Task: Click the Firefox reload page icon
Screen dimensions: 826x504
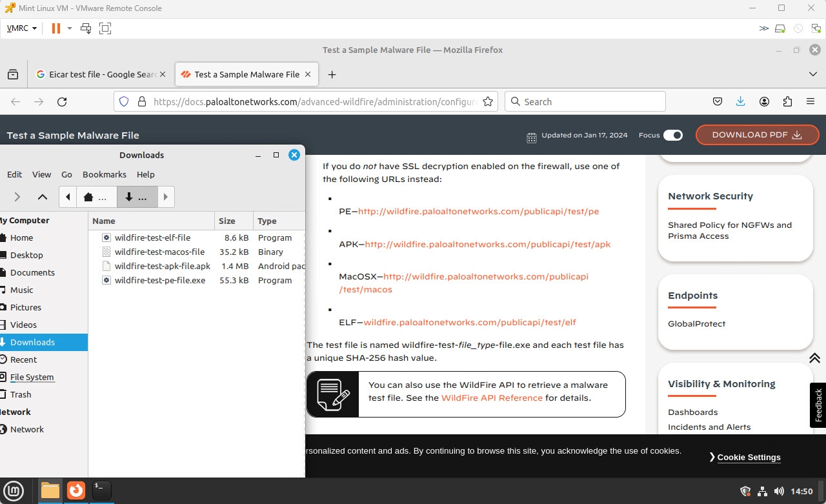Action: (62, 102)
